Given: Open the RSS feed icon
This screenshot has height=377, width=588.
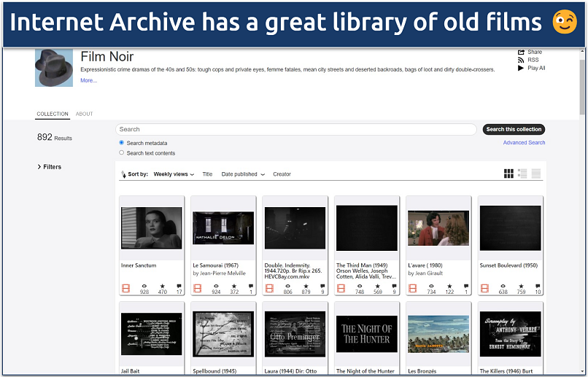Looking at the screenshot, I should coord(521,60).
